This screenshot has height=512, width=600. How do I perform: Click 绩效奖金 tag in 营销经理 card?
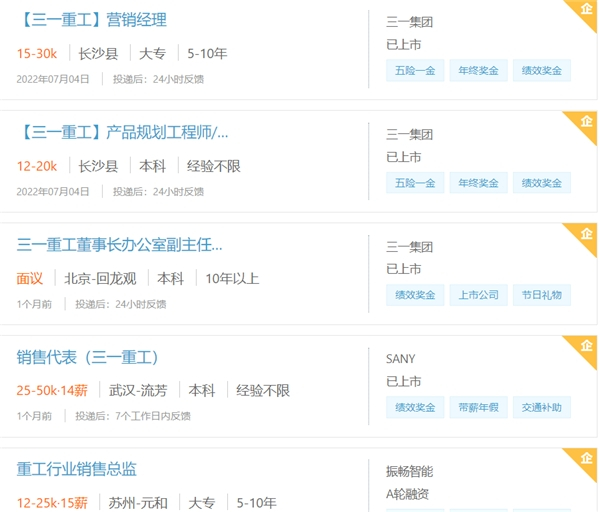(542, 70)
